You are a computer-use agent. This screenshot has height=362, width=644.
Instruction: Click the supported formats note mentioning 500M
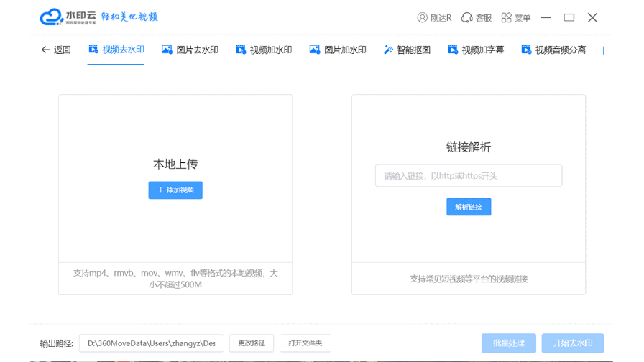tap(175, 279)
